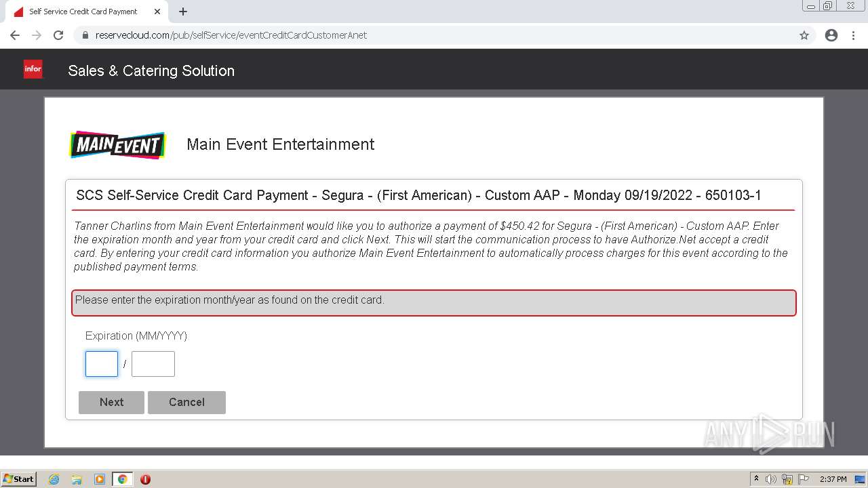The image size is (868, 488).
Task: Open the Chrome profile avatar icon
Action: [831, 35]
